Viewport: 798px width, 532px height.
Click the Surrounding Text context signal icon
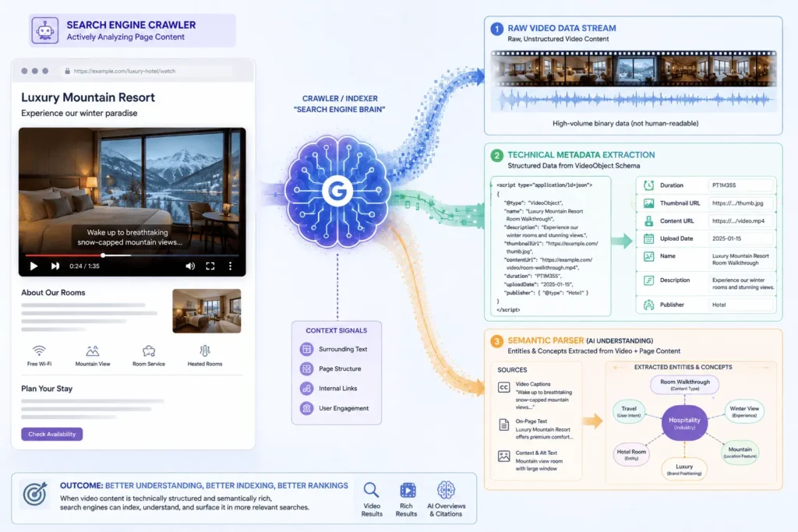(306, 349)
